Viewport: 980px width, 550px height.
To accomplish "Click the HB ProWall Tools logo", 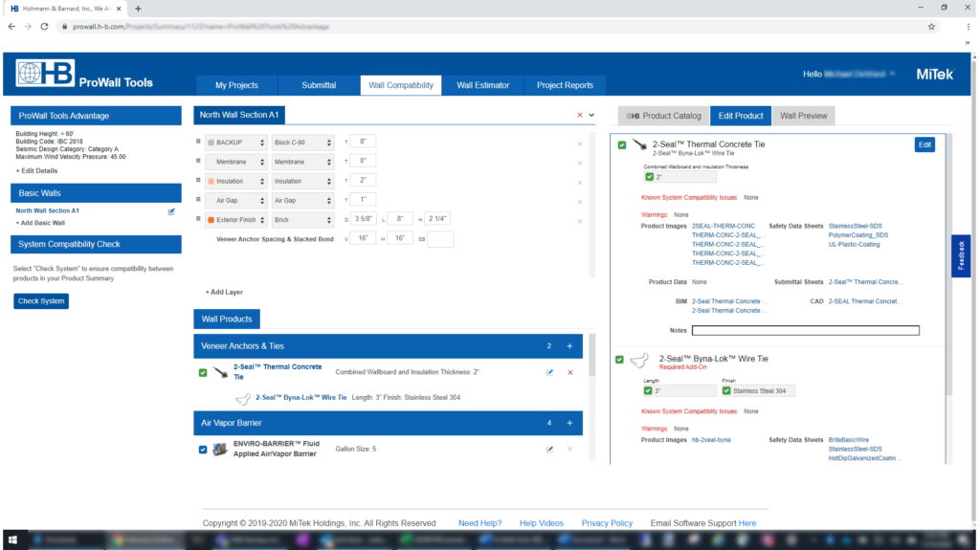I will (x=84, y=74).
